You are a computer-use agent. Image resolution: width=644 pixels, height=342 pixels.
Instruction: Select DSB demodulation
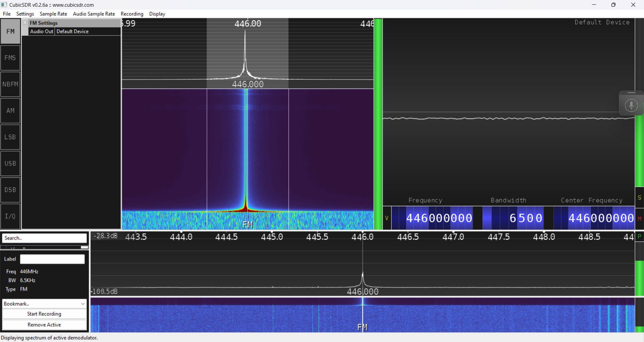coord(10,190)
